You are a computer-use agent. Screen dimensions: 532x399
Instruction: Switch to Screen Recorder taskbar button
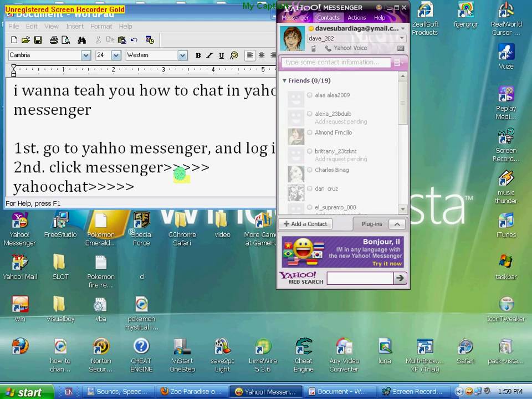pyautogui.click(x=413, y=392)
